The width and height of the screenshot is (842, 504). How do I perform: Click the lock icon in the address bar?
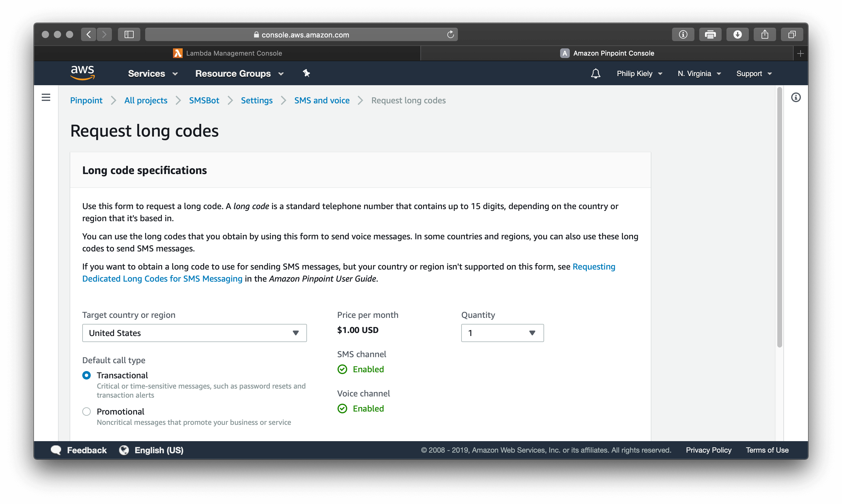click(256, 35)
